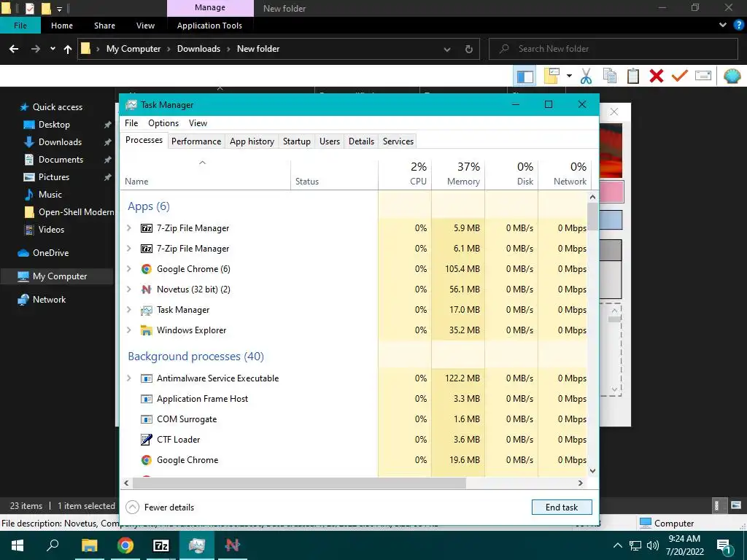Viewport: 747px width, 560px height.
Task: Select Pictures in navigation pane
Action: pos(54,176)
